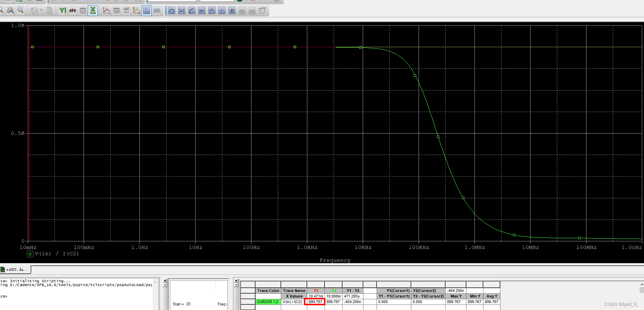The height and width of the screenshot is (310, 644).
Task: Click the V(in) / I(C2) trace legend
Action: tap(57, 254)
